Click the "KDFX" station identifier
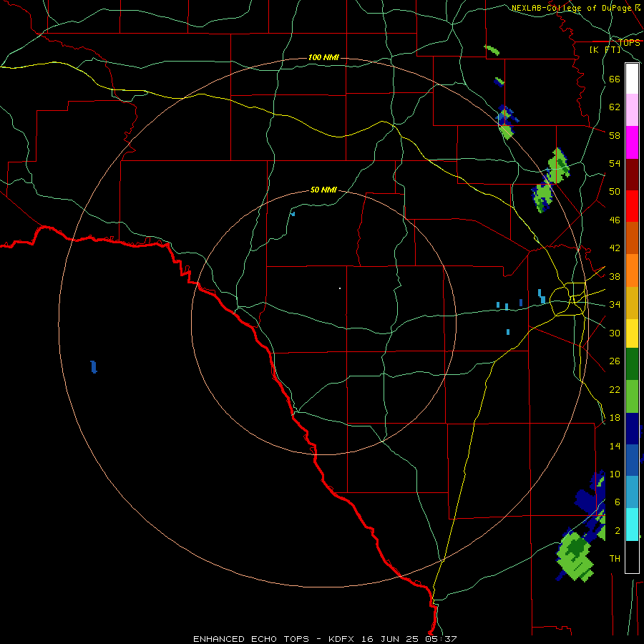This screenshot has width=644, height=644. tap(341, 639)
